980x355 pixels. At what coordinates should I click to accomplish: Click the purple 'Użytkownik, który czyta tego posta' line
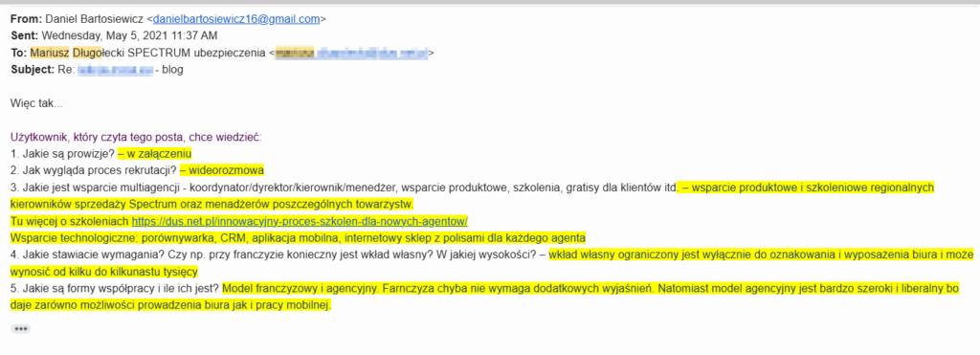click(x=136, y=137)
